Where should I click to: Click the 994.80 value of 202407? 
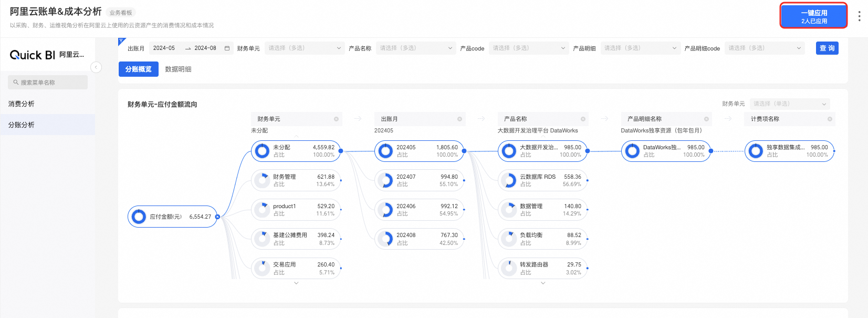(x=449, y=177)
